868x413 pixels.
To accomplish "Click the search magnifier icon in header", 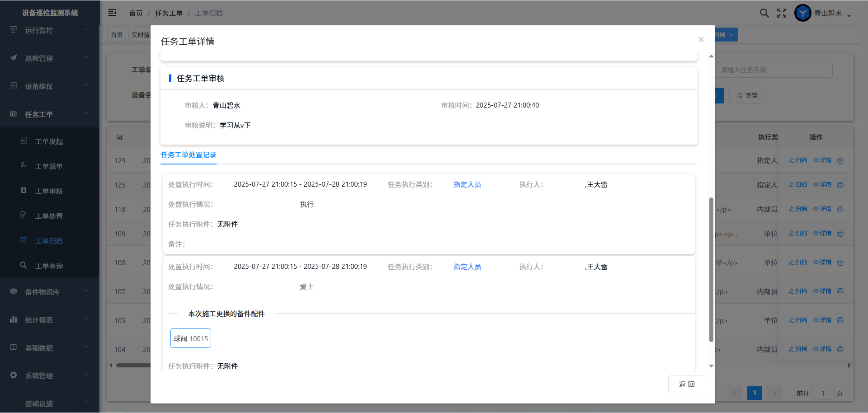I will click(764, 13).
